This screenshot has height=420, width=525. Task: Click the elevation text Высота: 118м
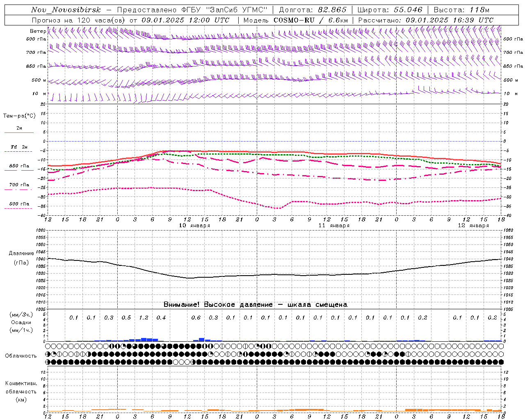pos(461,10)
